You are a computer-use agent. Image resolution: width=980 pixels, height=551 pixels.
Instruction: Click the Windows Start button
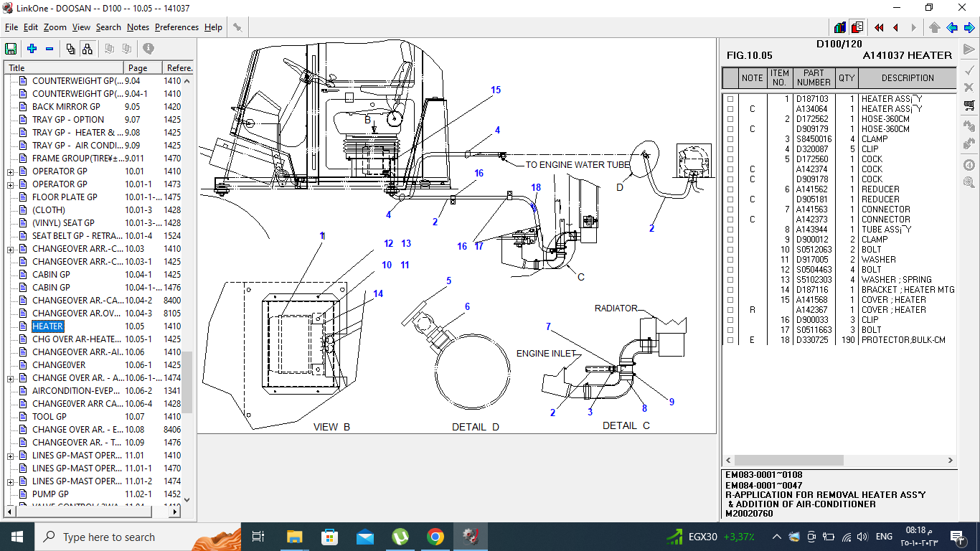pyautogui.click(x=17, y=537)
